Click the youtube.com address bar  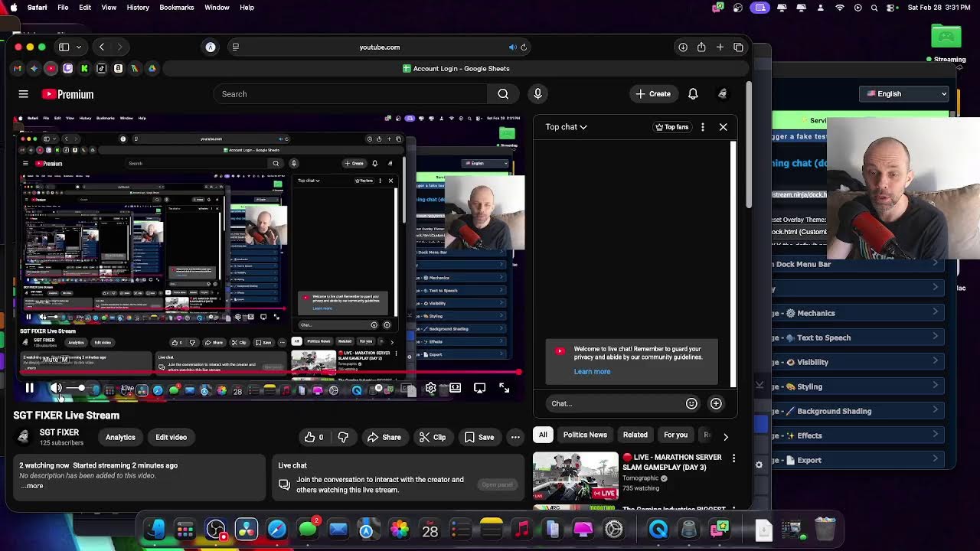click(x=379, y=47)
